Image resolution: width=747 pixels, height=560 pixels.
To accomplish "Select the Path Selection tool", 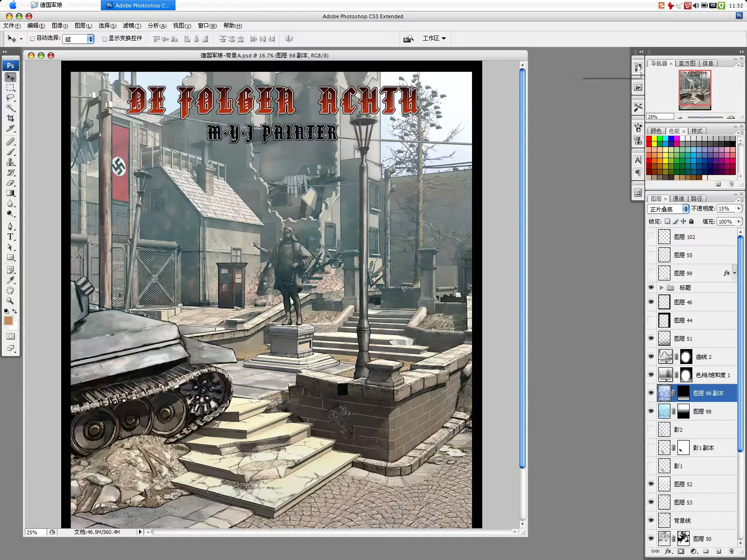I will tap(10, 247).
